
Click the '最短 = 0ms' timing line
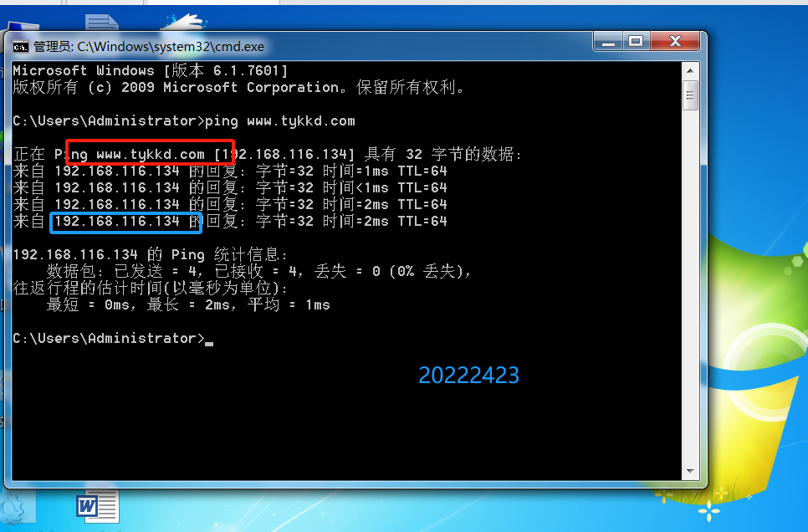[x=188, y=304]
